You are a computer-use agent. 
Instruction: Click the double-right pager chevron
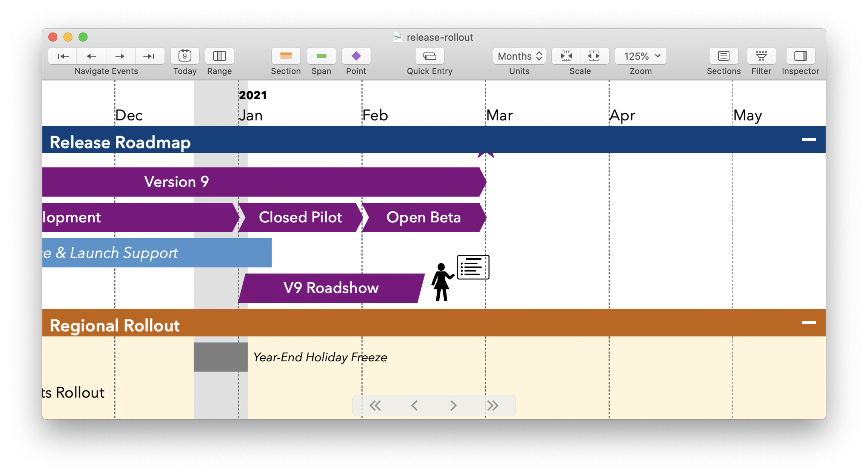point(492,405)
